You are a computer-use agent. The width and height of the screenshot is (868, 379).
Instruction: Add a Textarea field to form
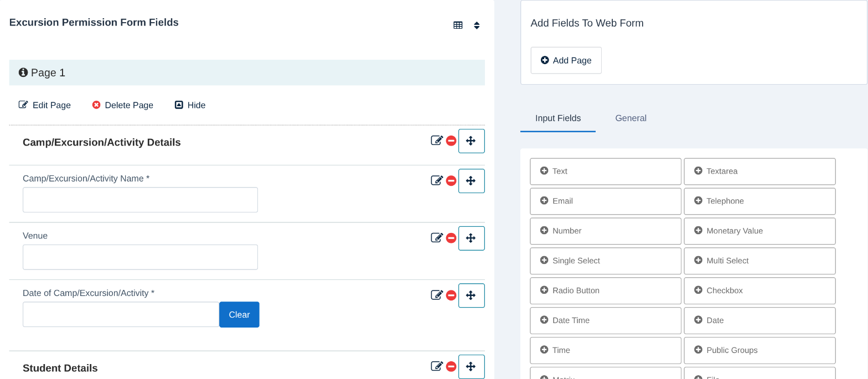click(x=759, y=172)
